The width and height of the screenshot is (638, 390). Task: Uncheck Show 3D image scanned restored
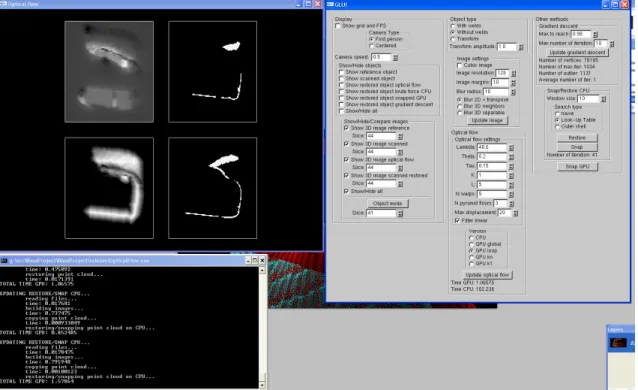347,175
